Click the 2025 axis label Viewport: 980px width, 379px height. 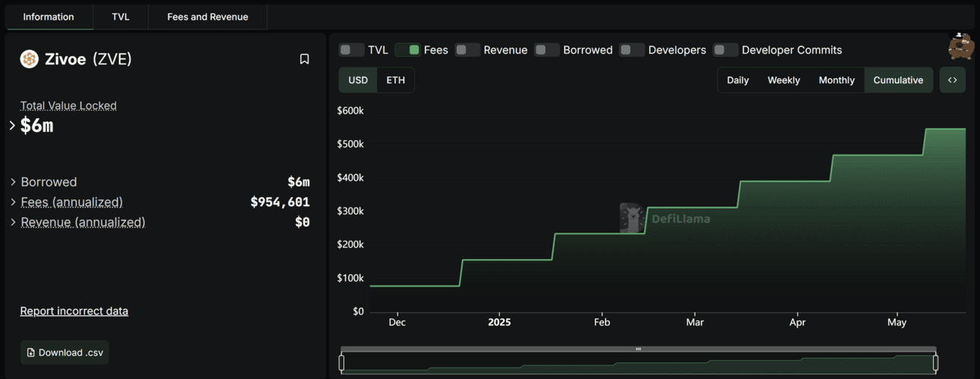[499, 322]
